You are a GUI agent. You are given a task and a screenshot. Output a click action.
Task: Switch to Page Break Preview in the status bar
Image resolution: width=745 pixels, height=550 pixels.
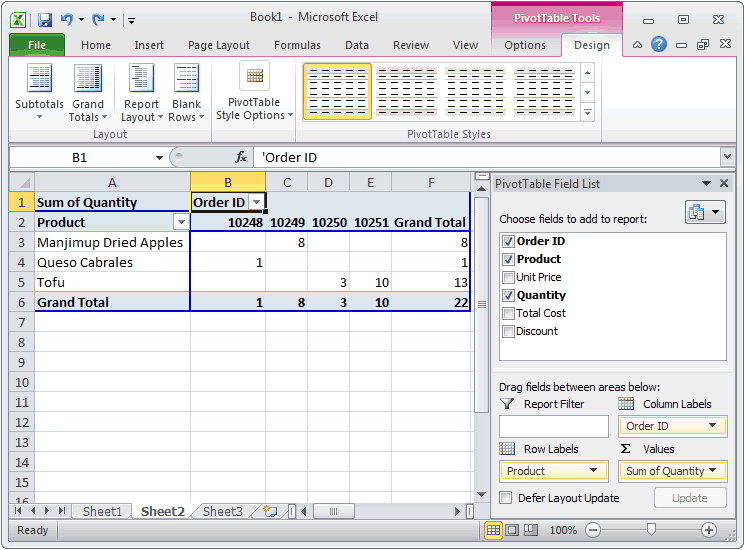coord(530,530)
